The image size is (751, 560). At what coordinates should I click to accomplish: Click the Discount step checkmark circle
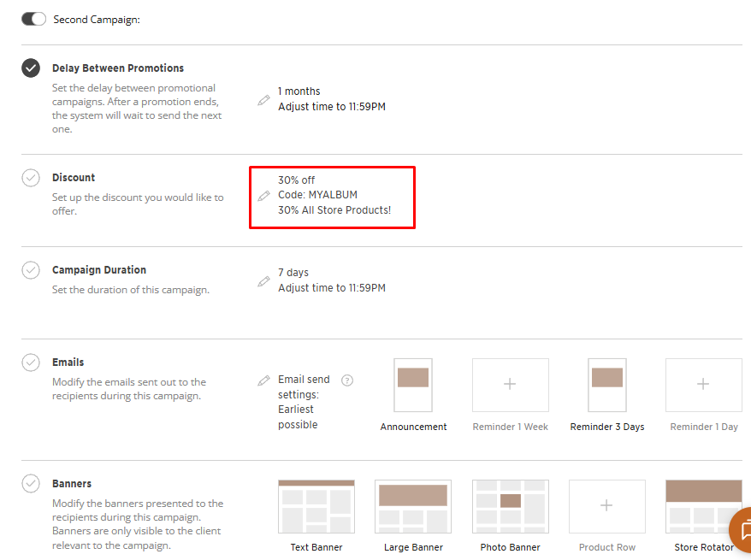click(31, 178)
